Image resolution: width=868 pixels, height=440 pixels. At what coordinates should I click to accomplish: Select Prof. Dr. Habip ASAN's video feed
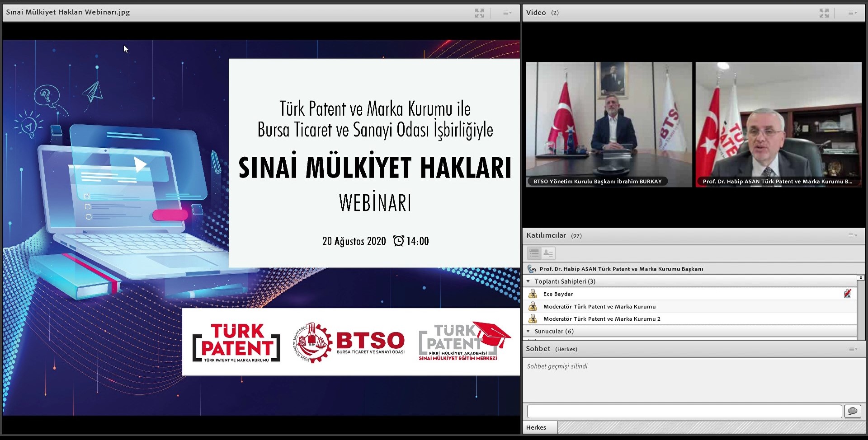coord(778,124)
